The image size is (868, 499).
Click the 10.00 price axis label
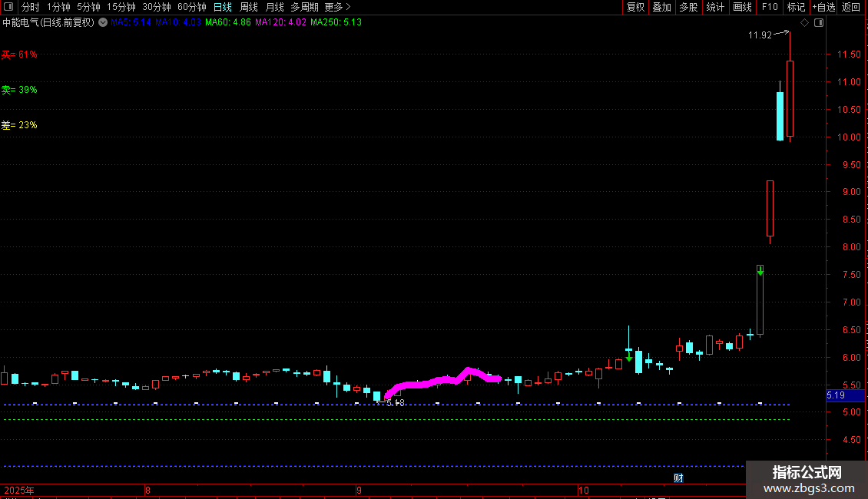pyautogui.click(x=849, y=137)
